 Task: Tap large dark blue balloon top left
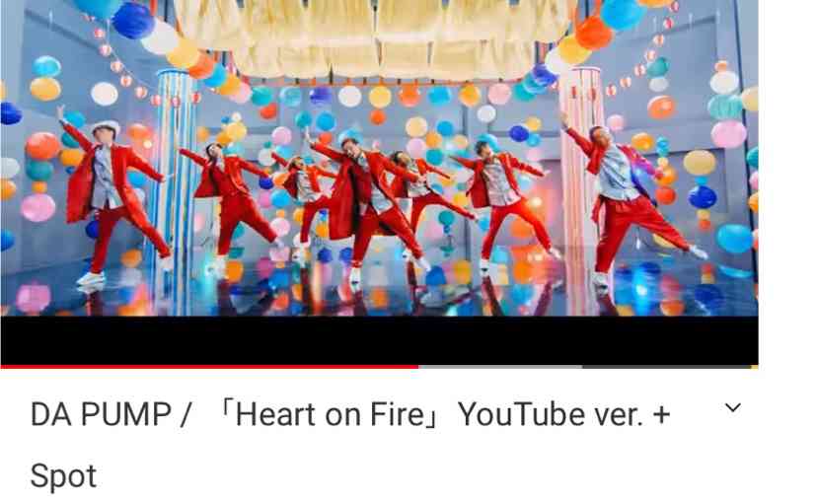[133, 20]
